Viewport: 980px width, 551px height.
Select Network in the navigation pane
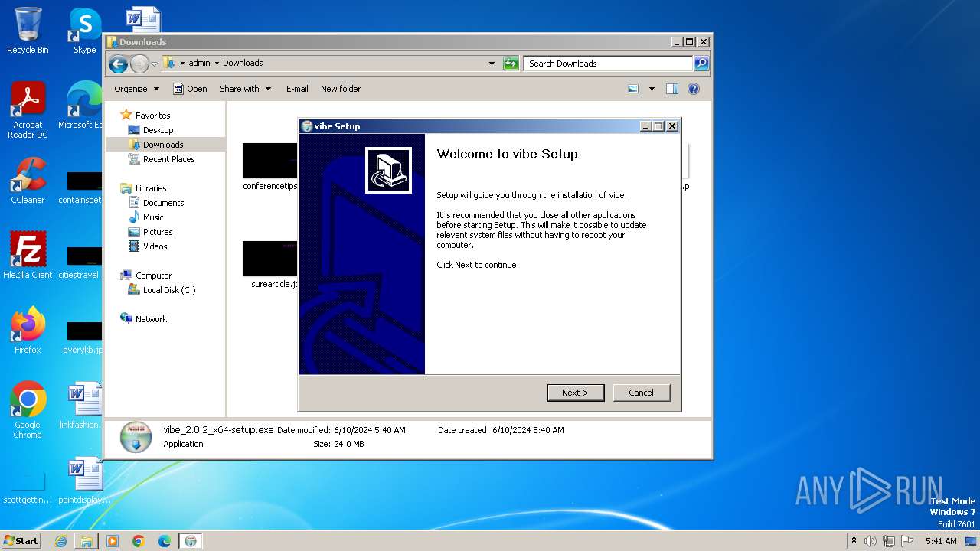tap(151, 319)
